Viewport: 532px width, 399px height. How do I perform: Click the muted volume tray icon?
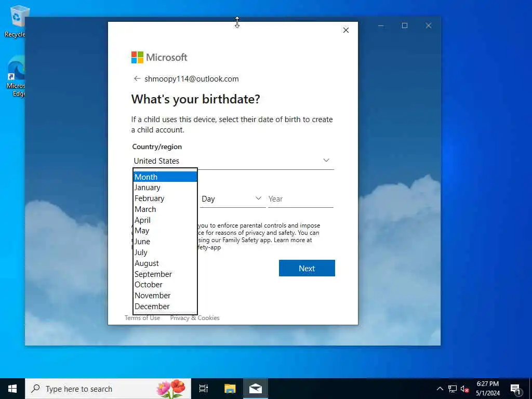(x=464, y=389)
